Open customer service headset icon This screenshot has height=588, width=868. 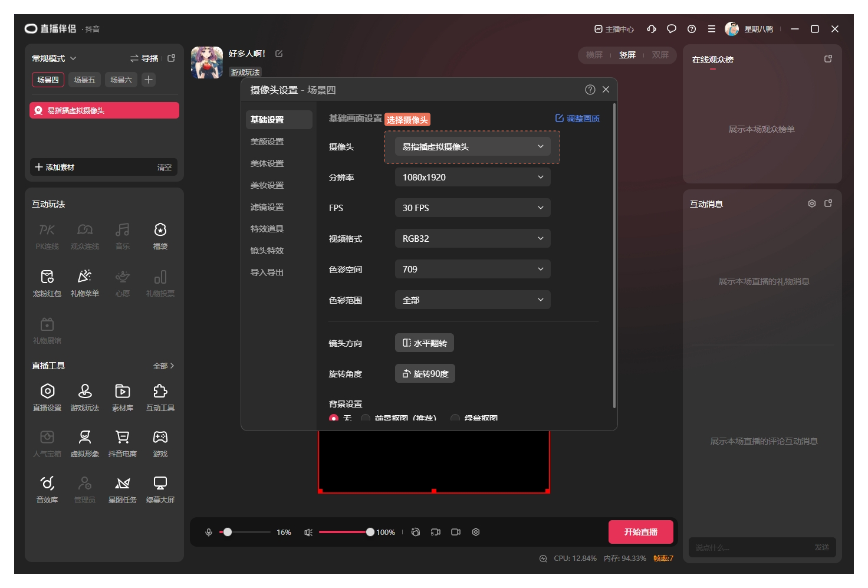[652, 29]
